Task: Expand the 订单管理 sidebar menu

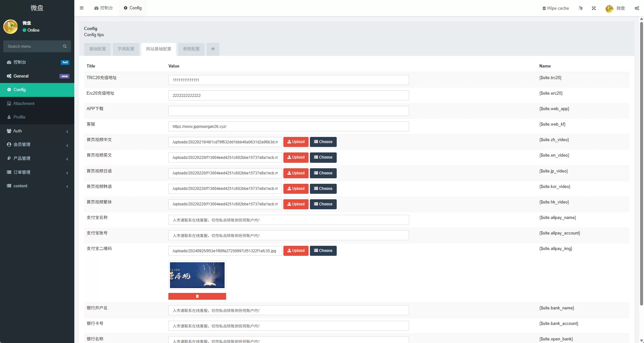Action: pos(37,172)
